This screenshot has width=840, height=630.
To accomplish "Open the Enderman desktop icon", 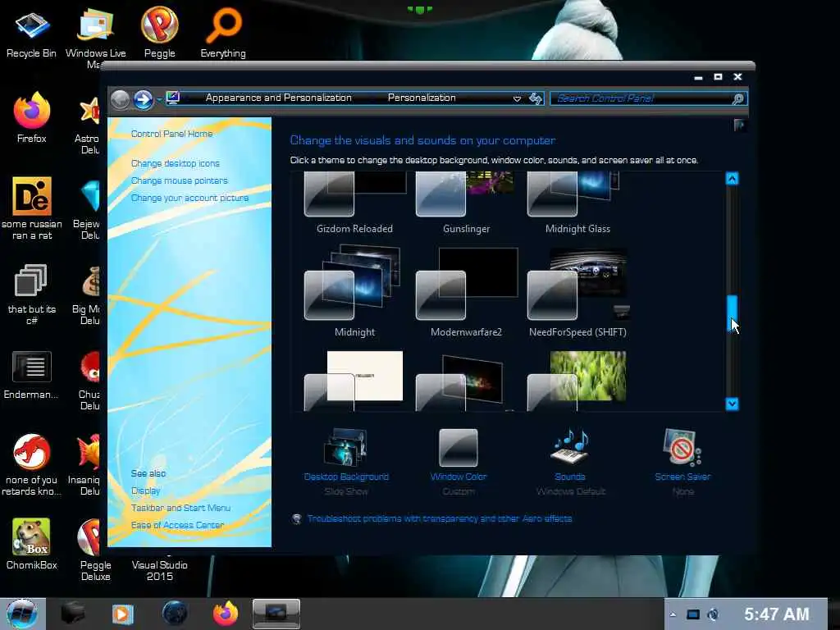I will 31,375.
